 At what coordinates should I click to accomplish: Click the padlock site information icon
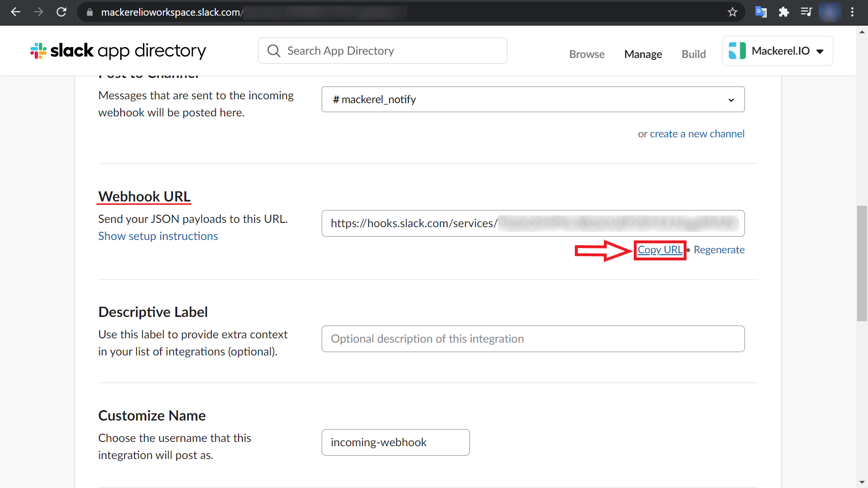tap(89, 12)
